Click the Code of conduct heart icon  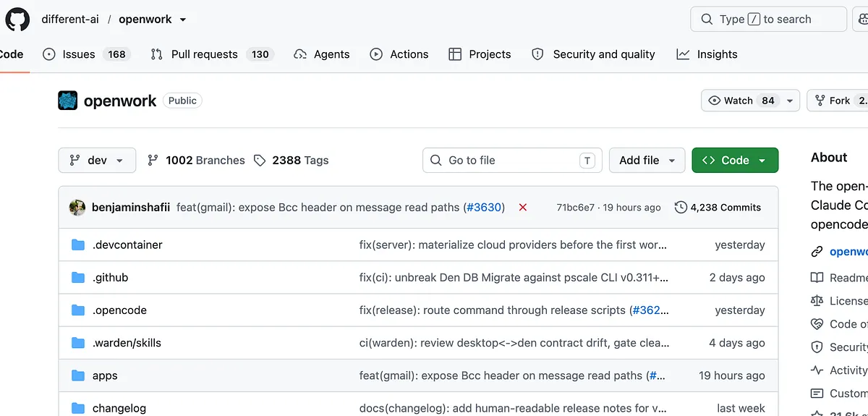tap(817, 323)
